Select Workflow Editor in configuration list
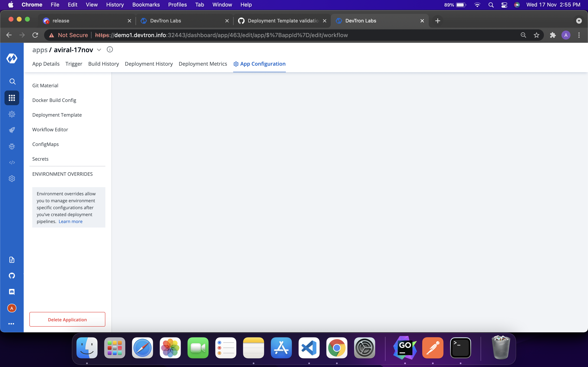Viewport: 588px width, 367px height. click(50, 130)
